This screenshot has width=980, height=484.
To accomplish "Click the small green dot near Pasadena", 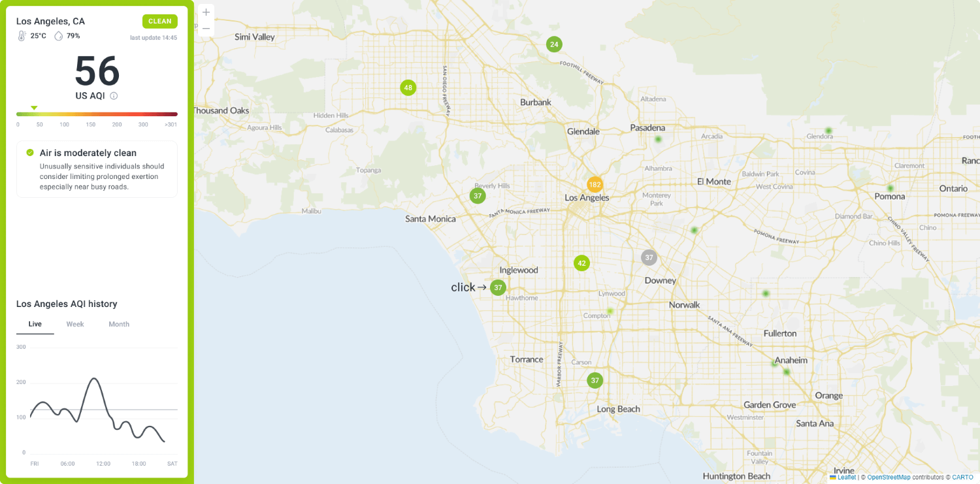I will (x=658, y=139).
